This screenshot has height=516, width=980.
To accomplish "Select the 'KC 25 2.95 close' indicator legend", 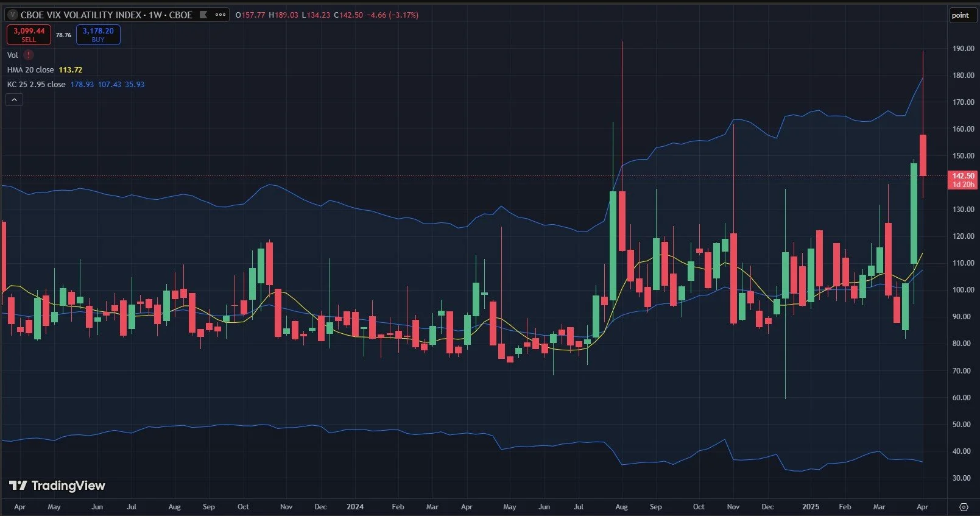I will pos(37,85).
